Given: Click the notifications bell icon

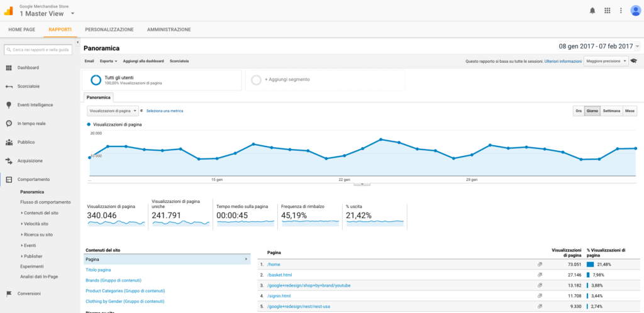Looking at the screenshot, I should click(592, 10).
